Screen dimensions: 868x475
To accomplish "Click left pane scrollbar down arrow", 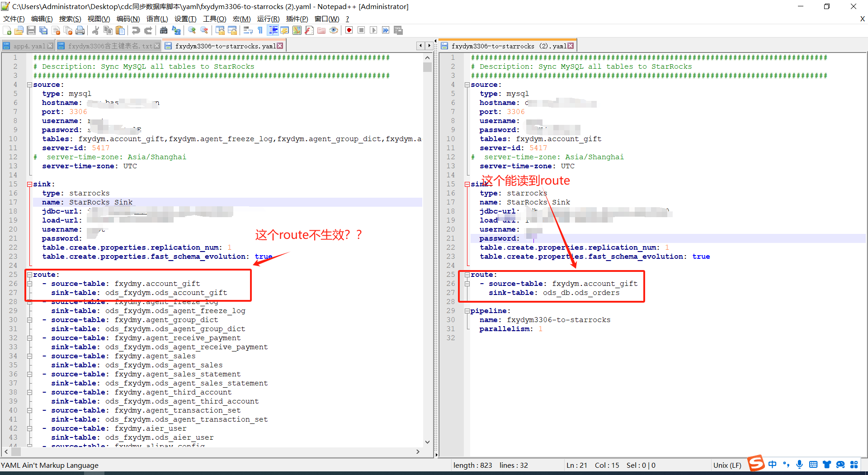I will [427, 442].
